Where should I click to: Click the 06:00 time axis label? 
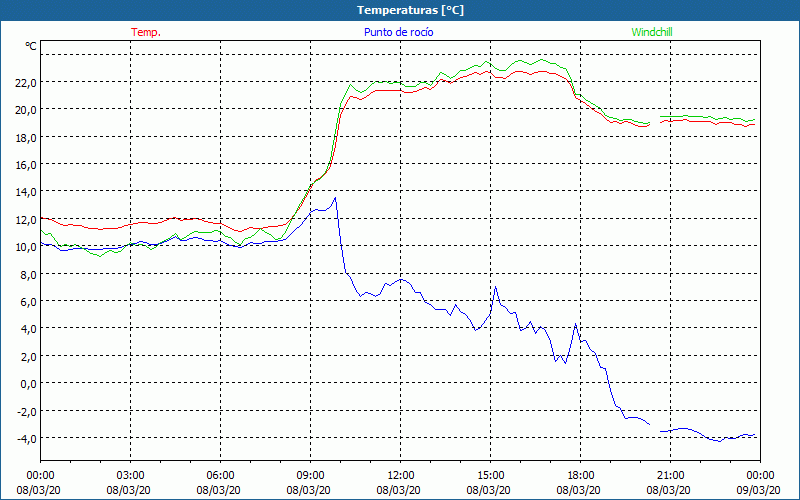[220, 476]
